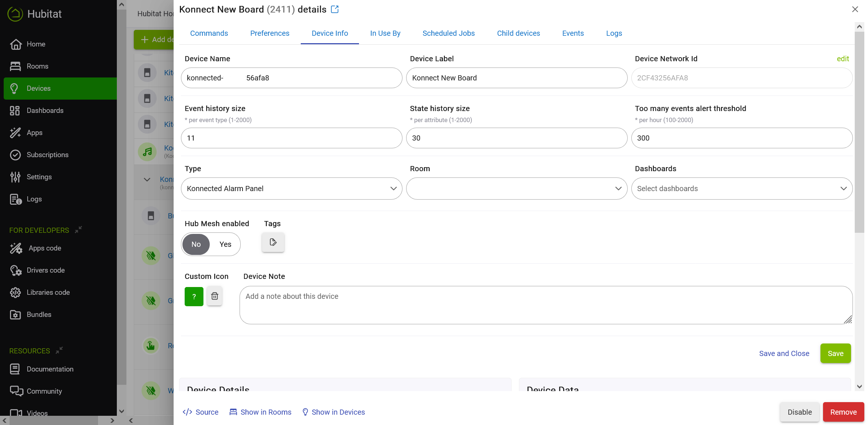Open device details in new window icon
The width and height of the screenshot is (868, 425).
pyautogui.click(x=335, y=9)
